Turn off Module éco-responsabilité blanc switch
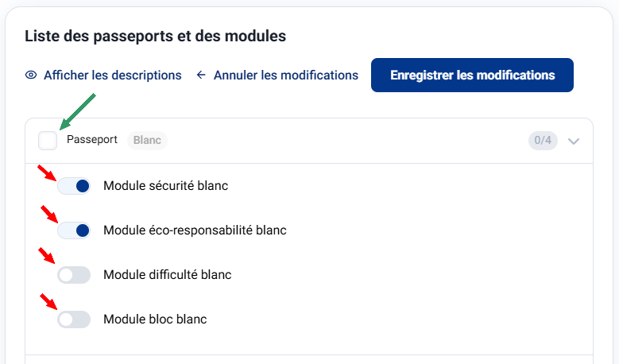This screenshot has height=364, width=619. coord(74,230)
